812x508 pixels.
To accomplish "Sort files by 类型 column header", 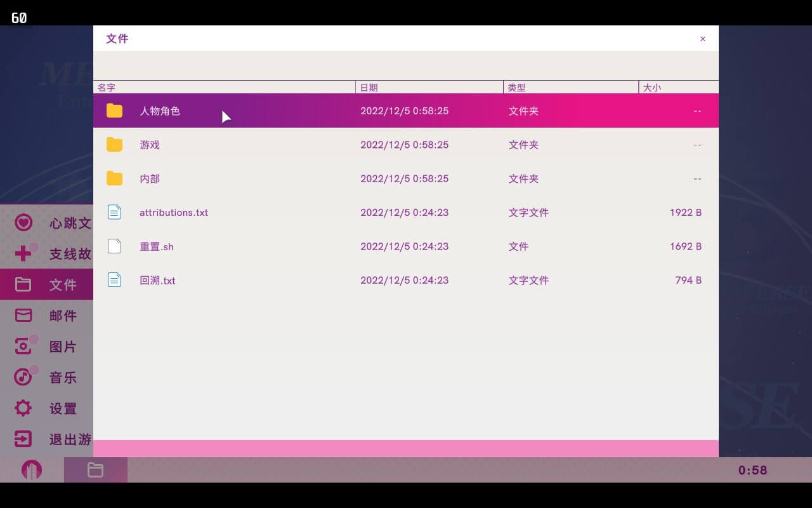I will tap(516, 88).
